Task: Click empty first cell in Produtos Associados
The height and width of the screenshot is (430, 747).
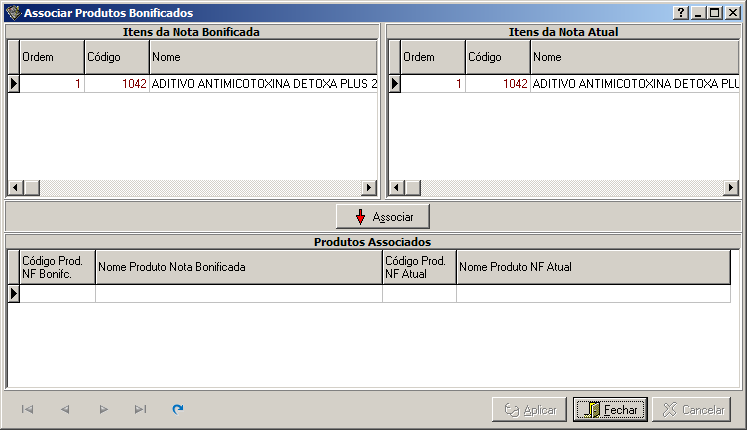Action: point(58,294)
